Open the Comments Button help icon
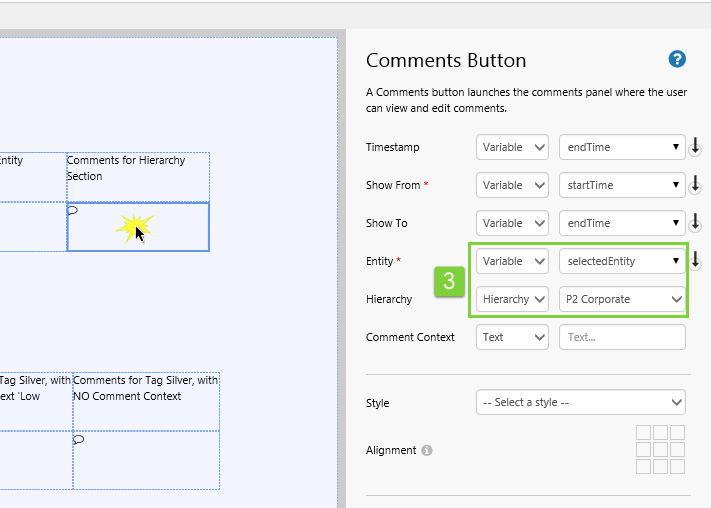Screen dimensions: 711x508 point(677,60)
